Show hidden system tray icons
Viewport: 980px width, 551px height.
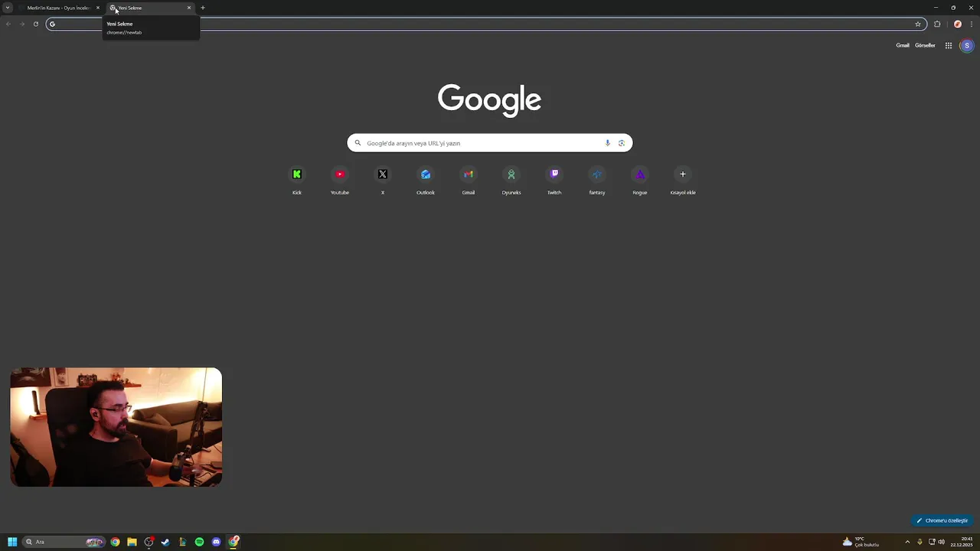[907, 542]
